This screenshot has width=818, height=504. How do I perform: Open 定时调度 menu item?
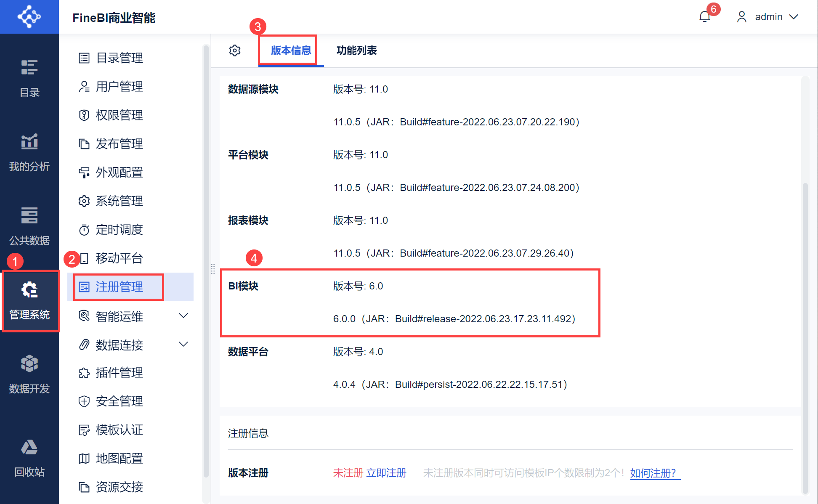point(119,230)
